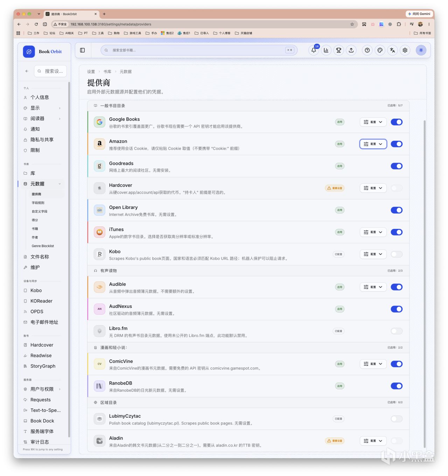448x476 pixels.
Task: Collapse the sidebar with the panel icon
Action: click(82, 50)
